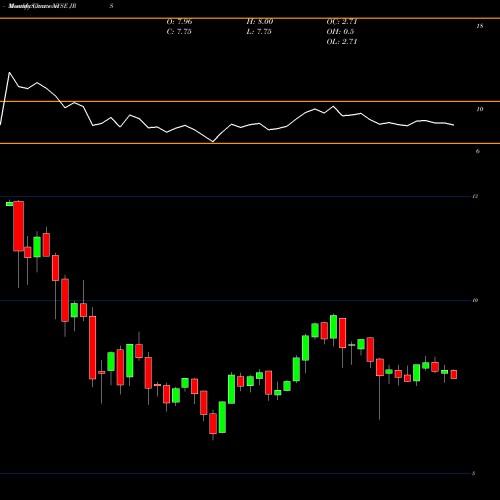
Task: Click the high value 'H: 8.00'
Action: [260, 22]
